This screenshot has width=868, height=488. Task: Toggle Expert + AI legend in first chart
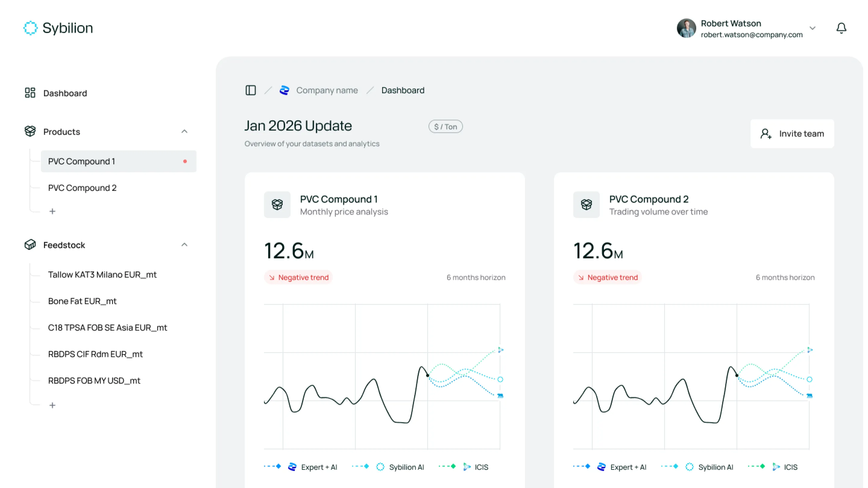(x=319, y=467)
